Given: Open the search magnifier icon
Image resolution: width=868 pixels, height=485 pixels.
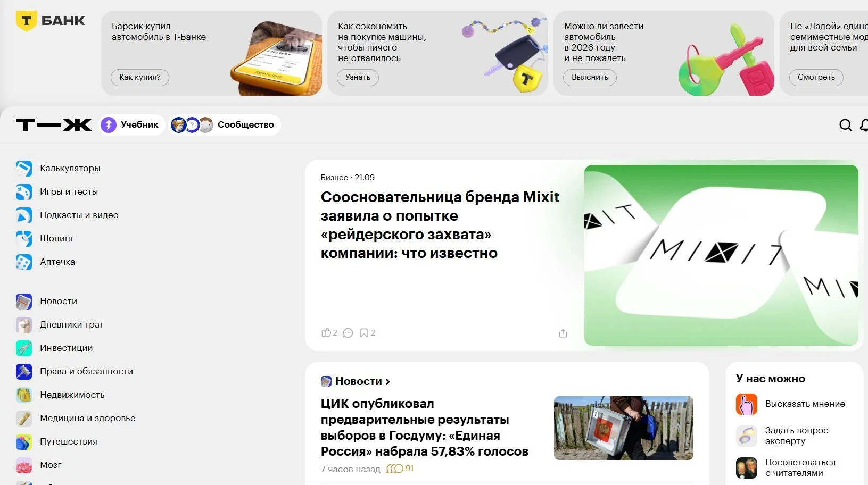Looking at the screenshot, I should pyautogui.click(x=845, y=125).
